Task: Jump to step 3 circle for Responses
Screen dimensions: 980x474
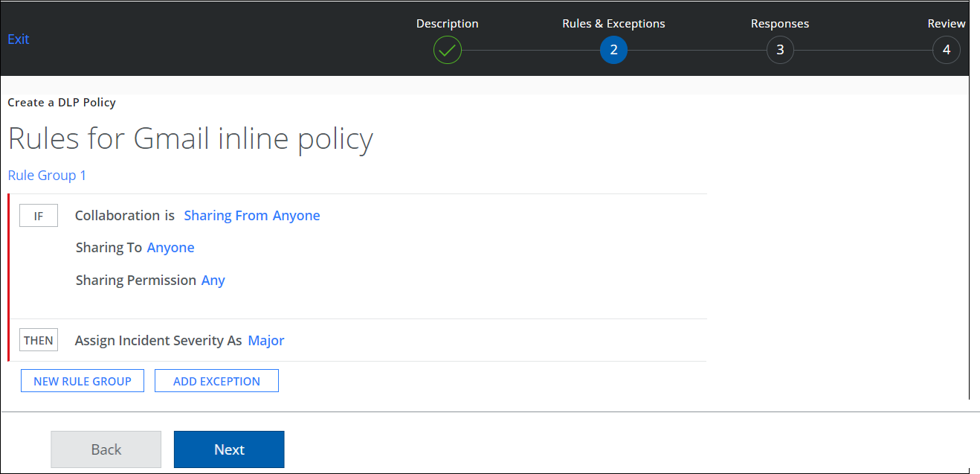Action: click(x=780, y=51)
